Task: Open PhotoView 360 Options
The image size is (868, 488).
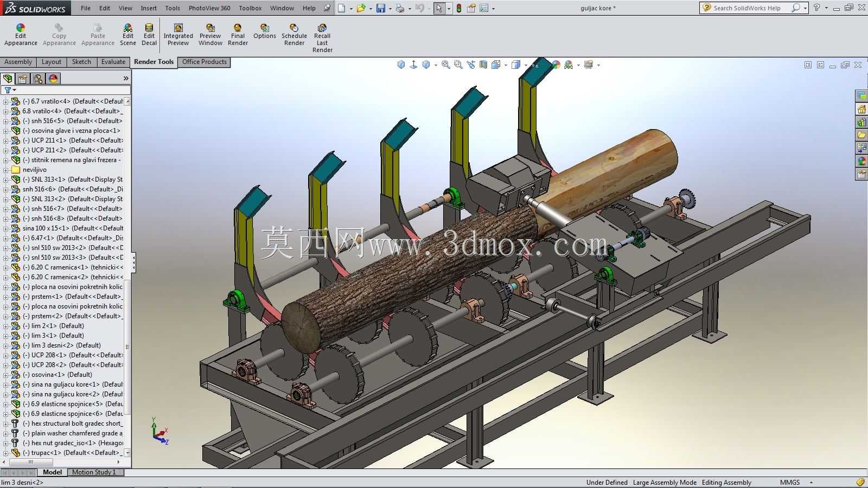Action: pyautogui.click(x=265, y=31)
